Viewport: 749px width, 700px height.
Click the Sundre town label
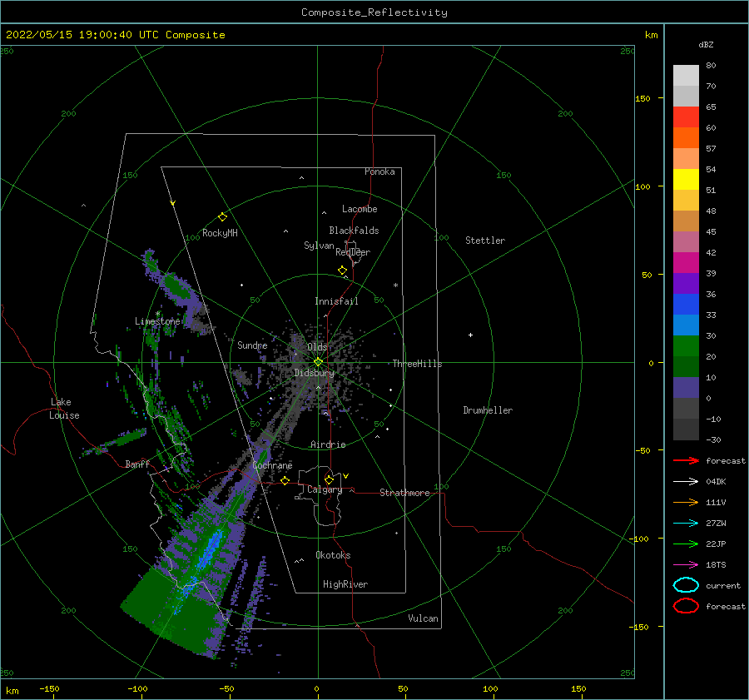(x=252, y=345)
